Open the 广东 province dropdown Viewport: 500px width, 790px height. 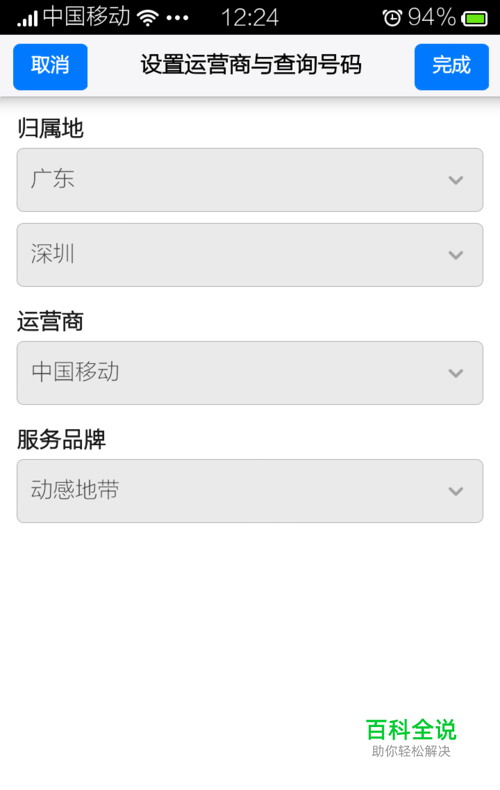pos(250,180)
